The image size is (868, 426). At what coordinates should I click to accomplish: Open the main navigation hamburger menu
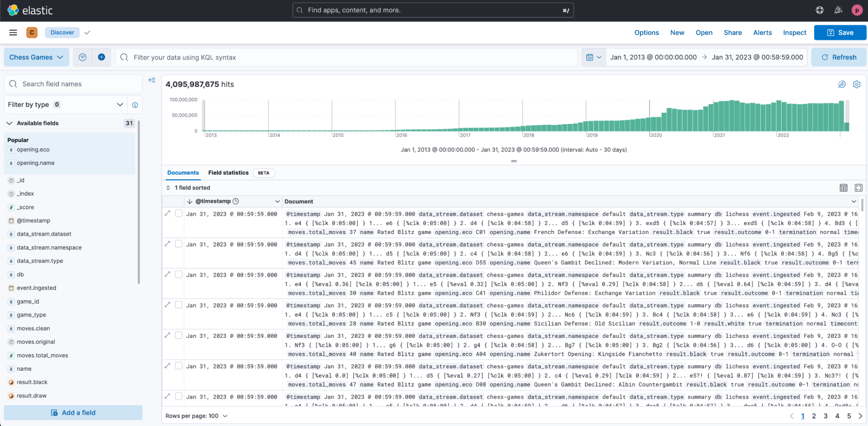coord(13,33)
